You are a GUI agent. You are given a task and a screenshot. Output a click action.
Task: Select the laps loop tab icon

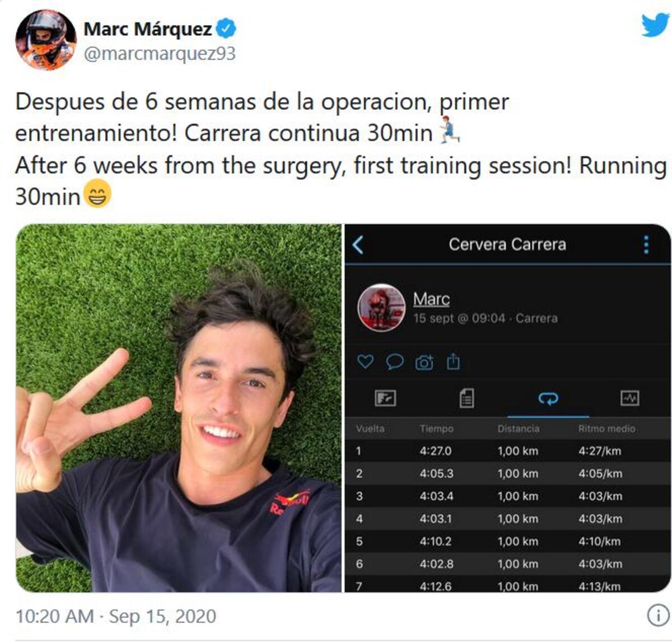pyautogui.click(x=548, y=398)
